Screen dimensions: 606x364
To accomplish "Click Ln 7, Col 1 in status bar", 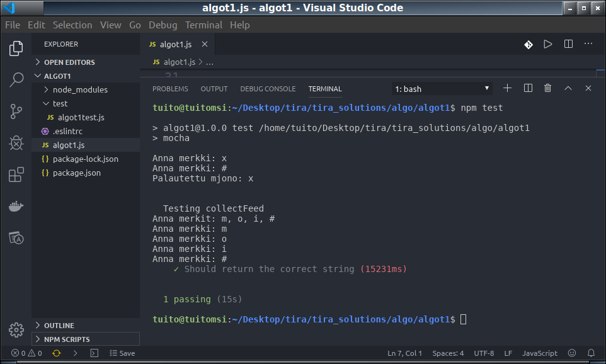I will click(x=404, y=353).
